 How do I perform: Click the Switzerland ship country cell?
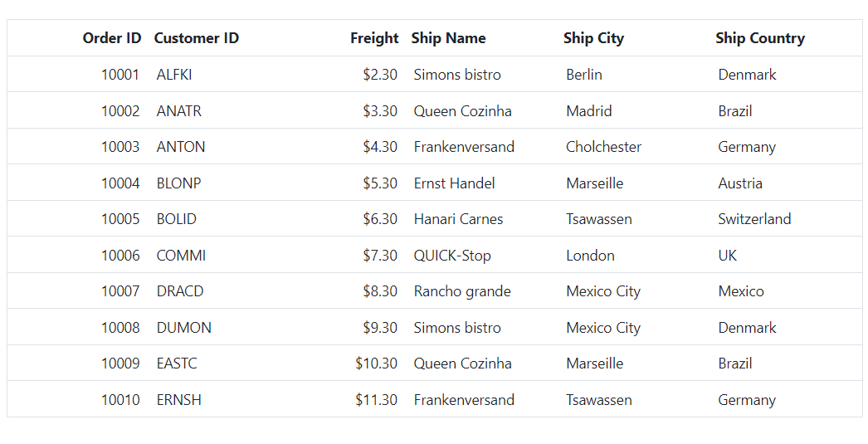(x=786, y=218)
